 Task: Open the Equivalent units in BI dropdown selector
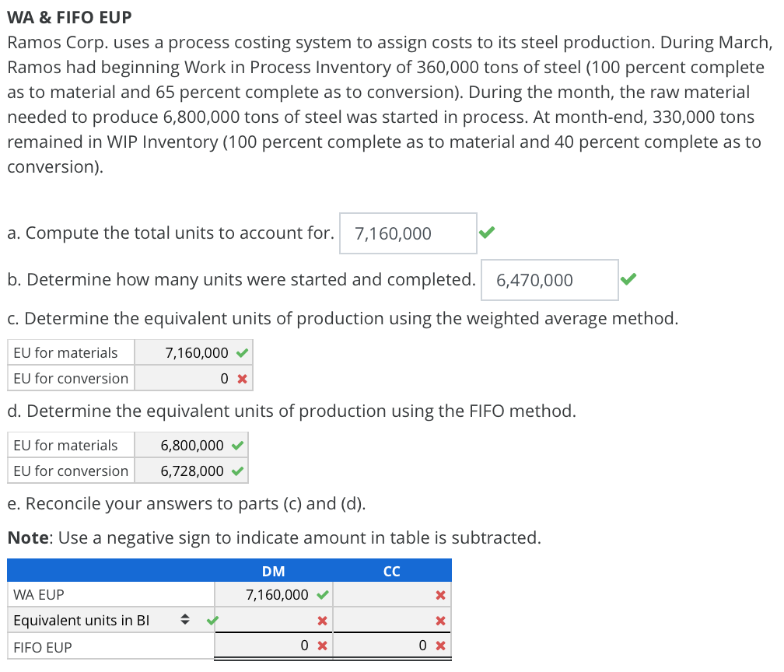185,620
